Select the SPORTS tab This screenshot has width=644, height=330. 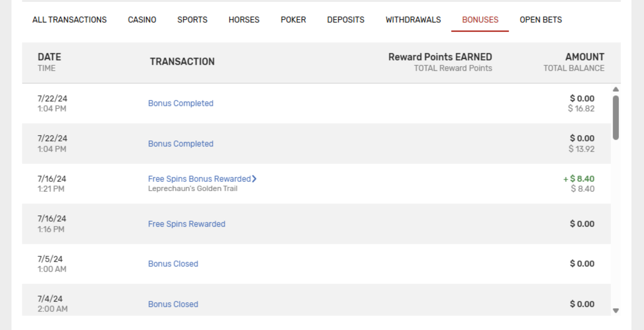tap(193, 20)
